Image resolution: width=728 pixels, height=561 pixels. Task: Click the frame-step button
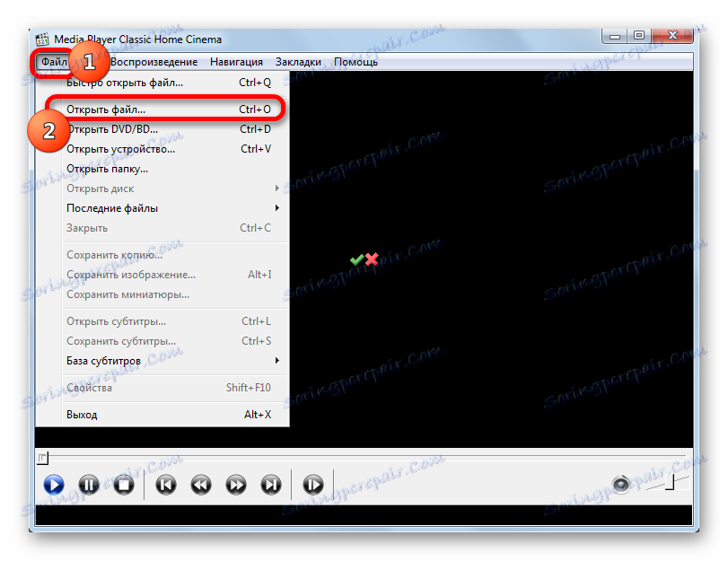(x=313, y=485)
